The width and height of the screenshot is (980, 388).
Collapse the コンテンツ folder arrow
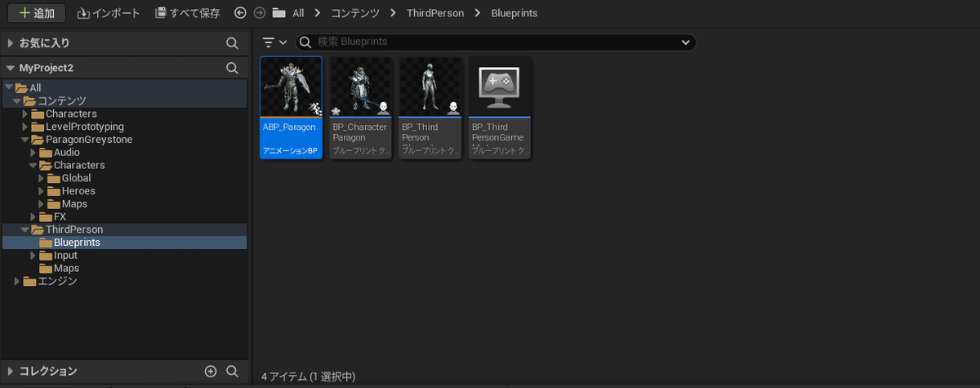coord(17,100)
